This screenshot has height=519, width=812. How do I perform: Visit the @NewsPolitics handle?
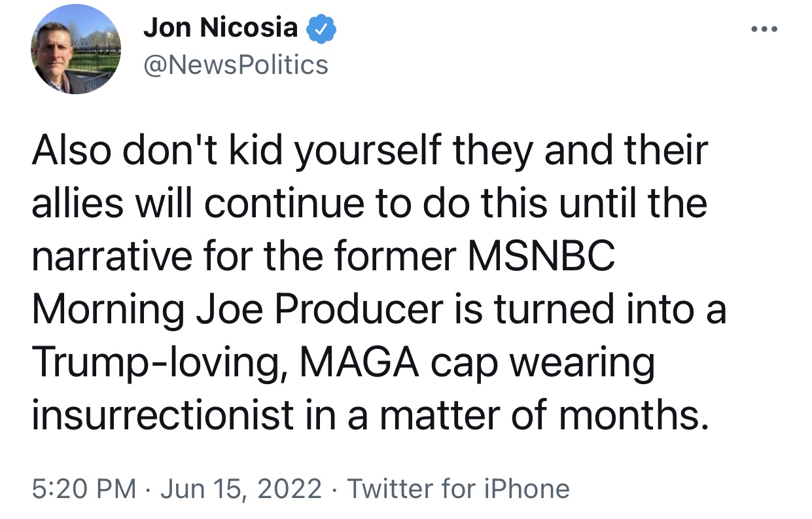click(x=236, y=64)
